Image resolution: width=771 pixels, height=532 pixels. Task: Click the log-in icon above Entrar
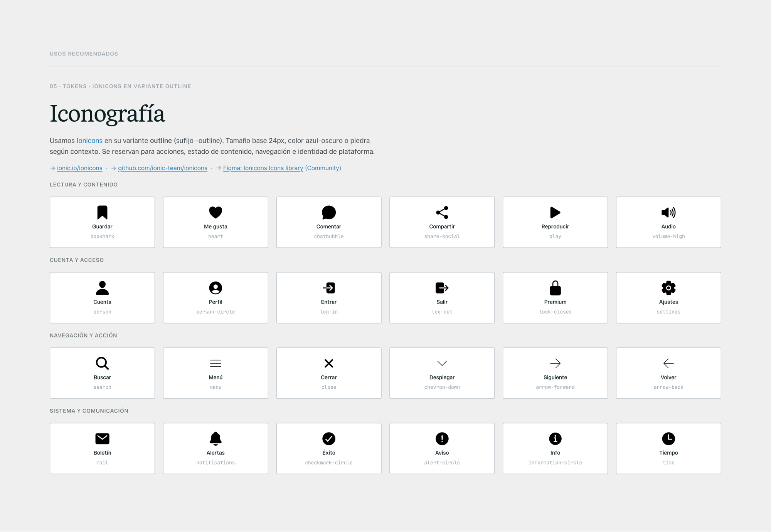click(x=329, y=288)
